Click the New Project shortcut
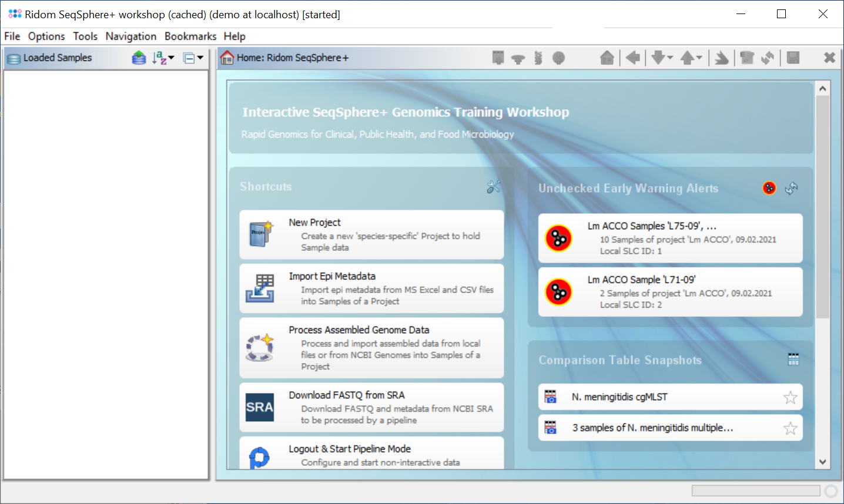844x504 pixels. point(371,234)
